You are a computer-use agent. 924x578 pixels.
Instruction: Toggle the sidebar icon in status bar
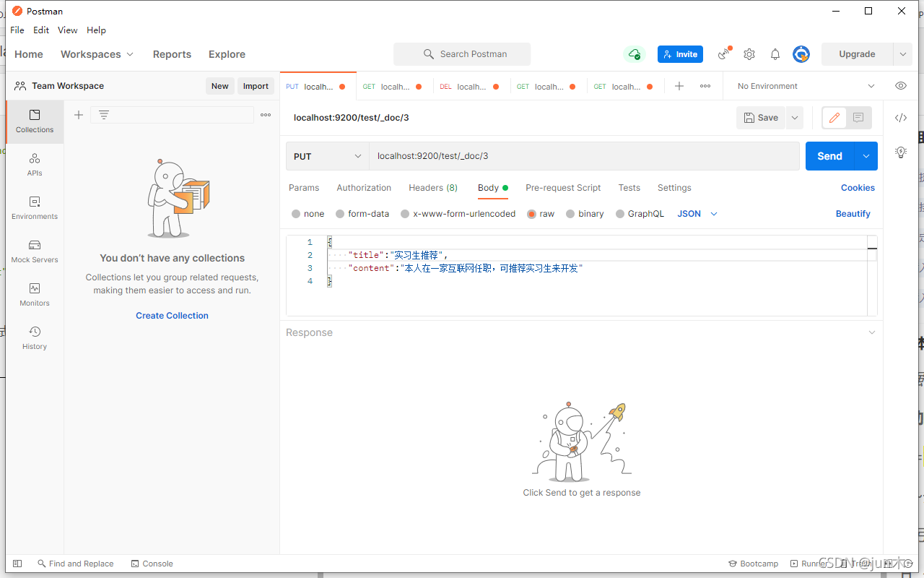click(17, 564)
